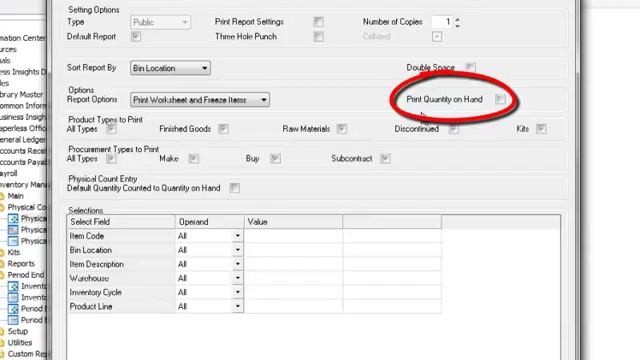Open the Bin Location operand dropdown
This screenshot has width=640, height=360.
[x=238, y=250]
